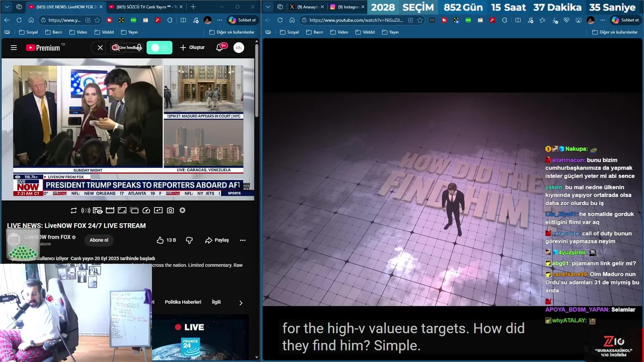This screenshot has height=362, width=644.
Task: Open Extensions puzzle icon in left browser
Action: [170, 20]
